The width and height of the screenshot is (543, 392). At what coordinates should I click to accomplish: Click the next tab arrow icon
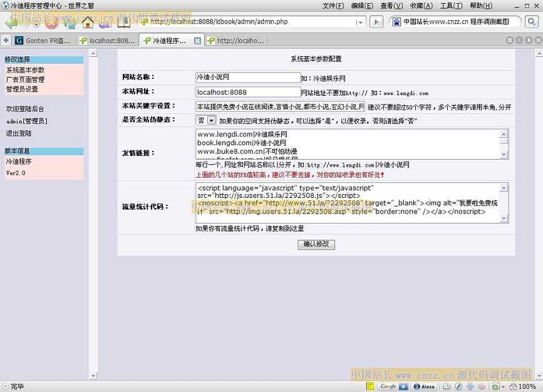529,40
